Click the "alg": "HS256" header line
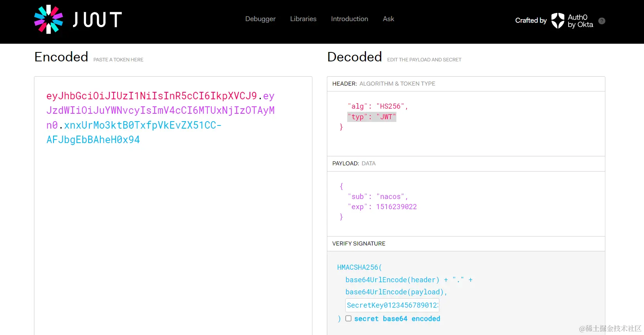Image resolution: width=644 pixels, height=335 pixels. pos(378,106)
